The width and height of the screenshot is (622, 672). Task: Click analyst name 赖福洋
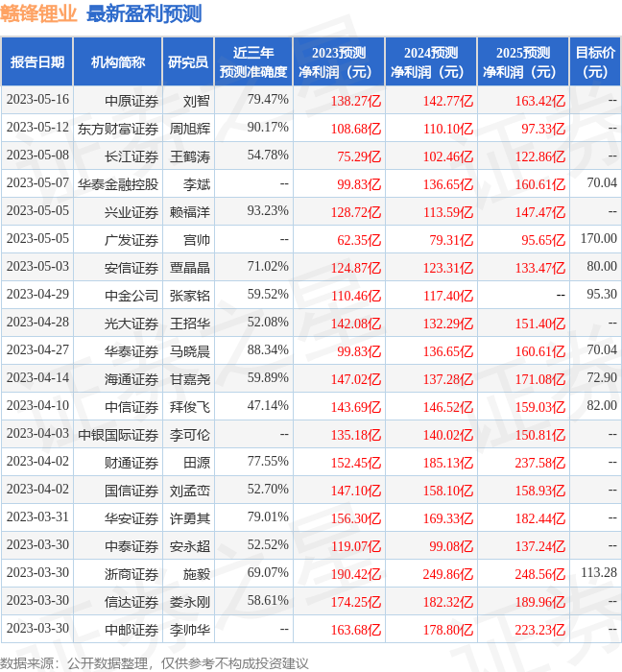pyautogui.click(x=190, y=212)
